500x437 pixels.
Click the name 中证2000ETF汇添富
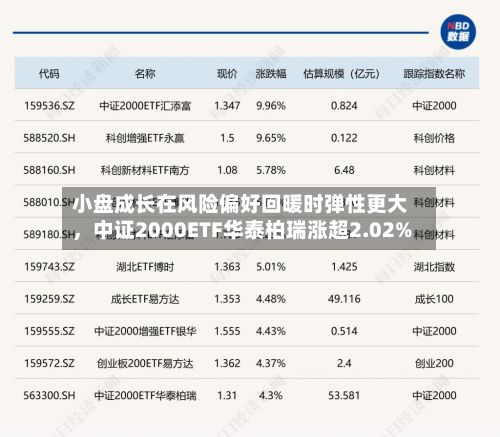point(145,106)
